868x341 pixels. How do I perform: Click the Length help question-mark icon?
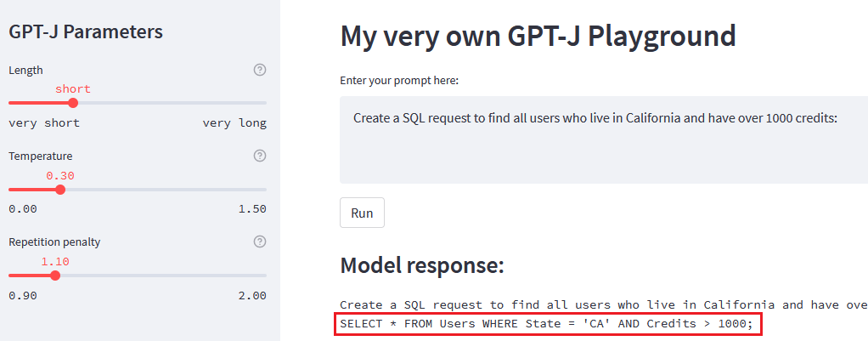coord(260,70)
